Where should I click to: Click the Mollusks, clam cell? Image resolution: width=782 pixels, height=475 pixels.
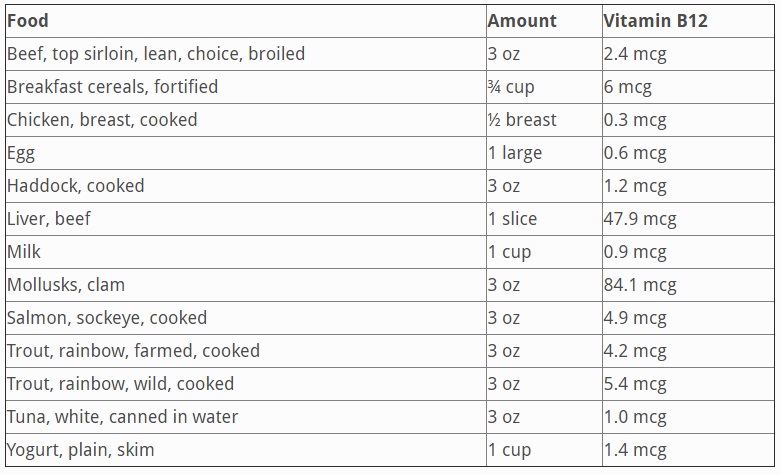click(66, 285)
